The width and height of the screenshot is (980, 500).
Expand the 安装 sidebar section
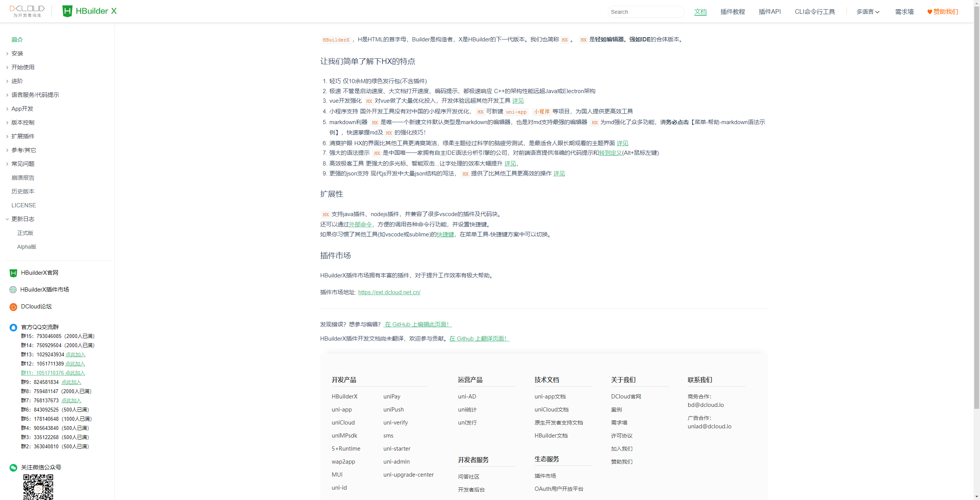pos(17,53)
